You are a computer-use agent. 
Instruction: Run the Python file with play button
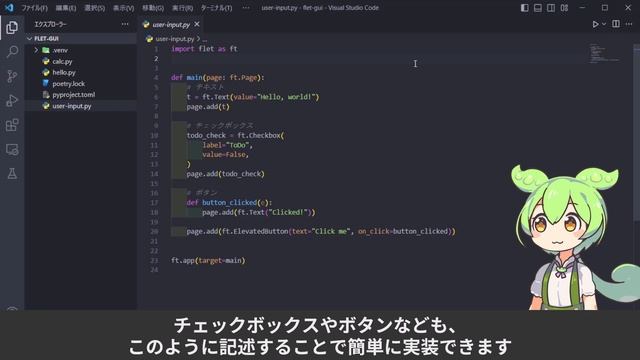(x=596, y=24)
